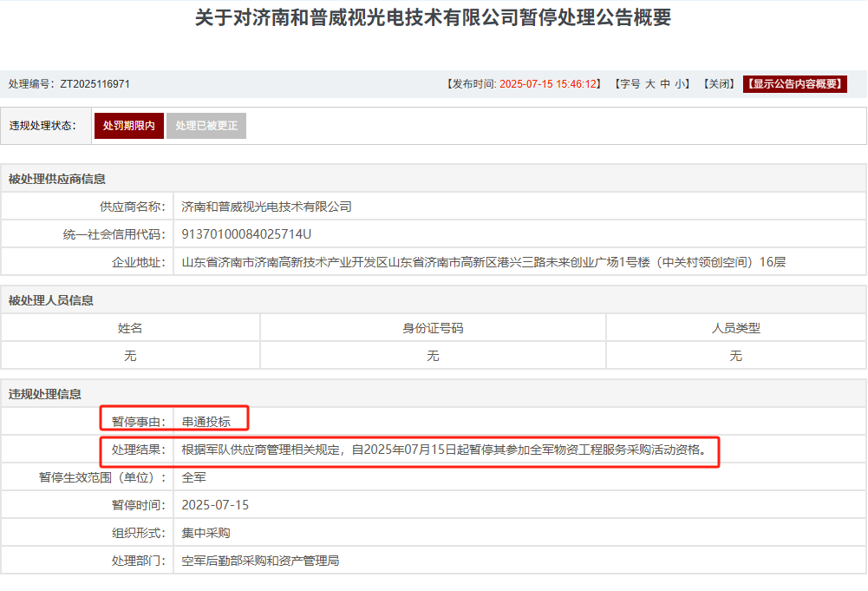Set font size to 中

[665, 84]
